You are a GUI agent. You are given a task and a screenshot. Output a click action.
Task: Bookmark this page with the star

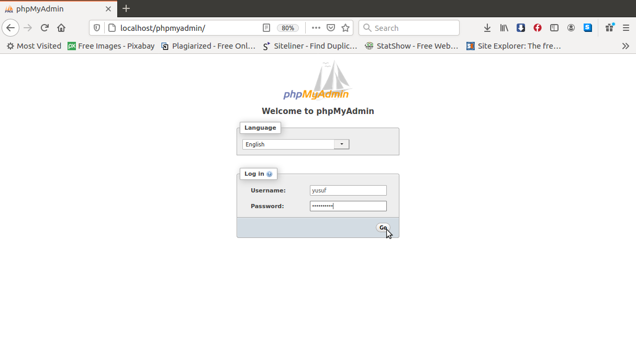(x=345, y=28)
